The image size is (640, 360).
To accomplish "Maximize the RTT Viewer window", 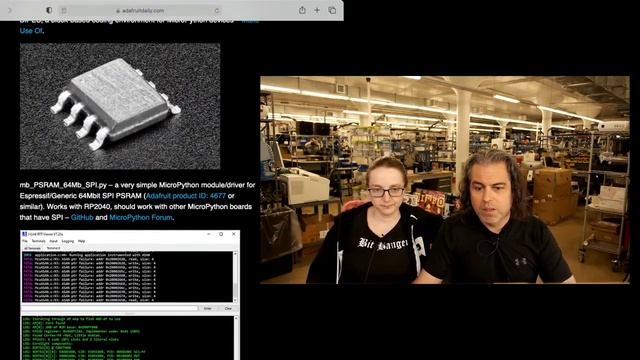I will point(221,234).
